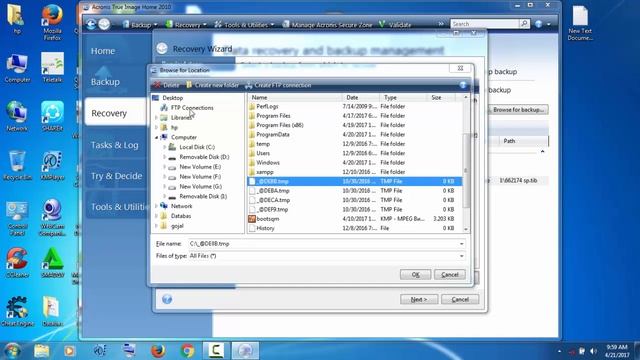Open Backup menu in Acronis toolbar

click(140, 25)
